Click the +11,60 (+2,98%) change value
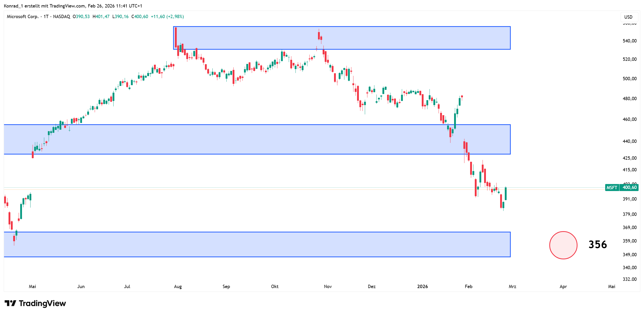 tap(167, 17)
